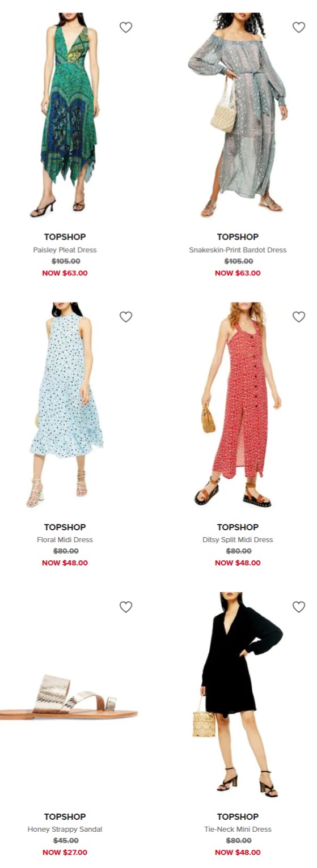Click heart icon on Snakeskin-Print Bardot Dress
317x868 pixels.
[x=299, y=27]
